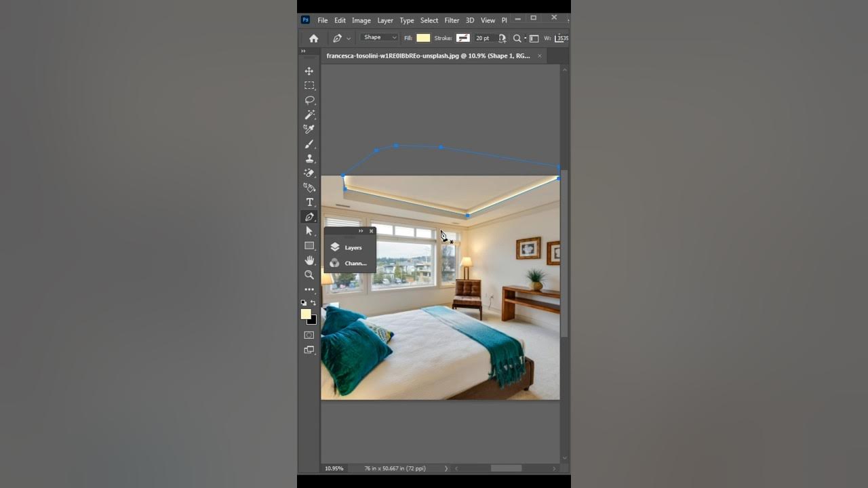The image size is (868, 488).
Task: Open the Stroke color swatch
Action: click(463, 38)
